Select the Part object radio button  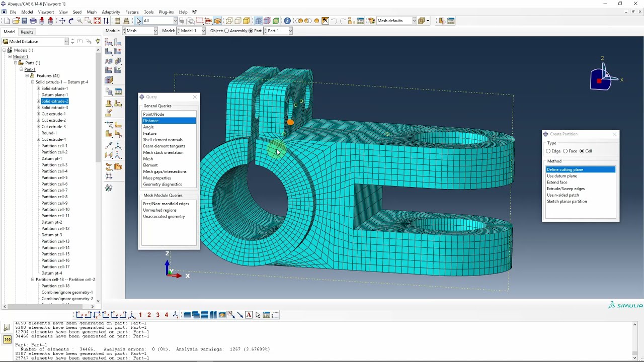pos(251,31)
